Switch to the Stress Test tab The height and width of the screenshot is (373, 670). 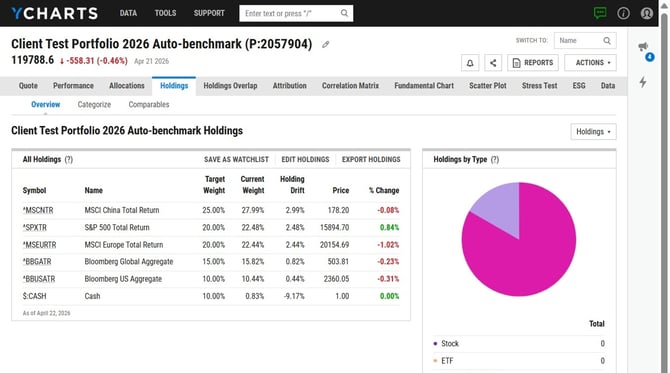pos(539,86)
